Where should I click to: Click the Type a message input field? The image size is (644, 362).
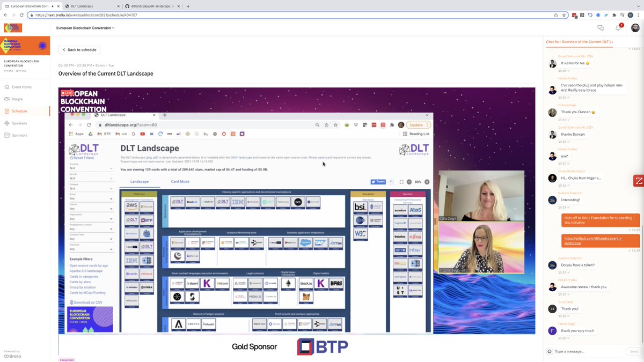coord(589,351)
